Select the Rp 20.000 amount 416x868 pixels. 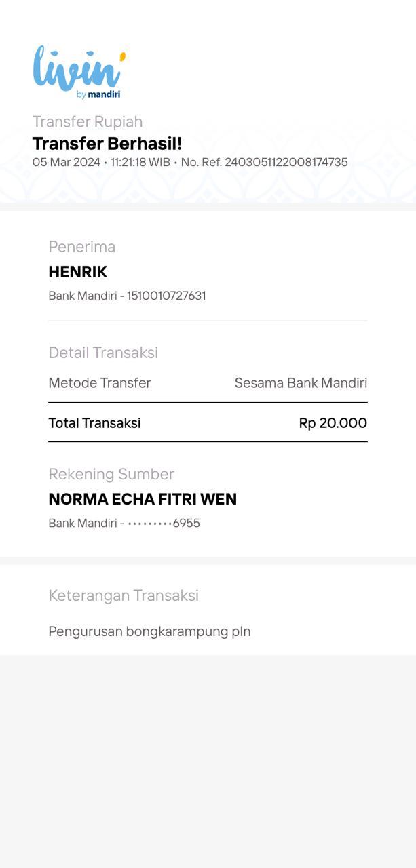(x=333, y=423)
